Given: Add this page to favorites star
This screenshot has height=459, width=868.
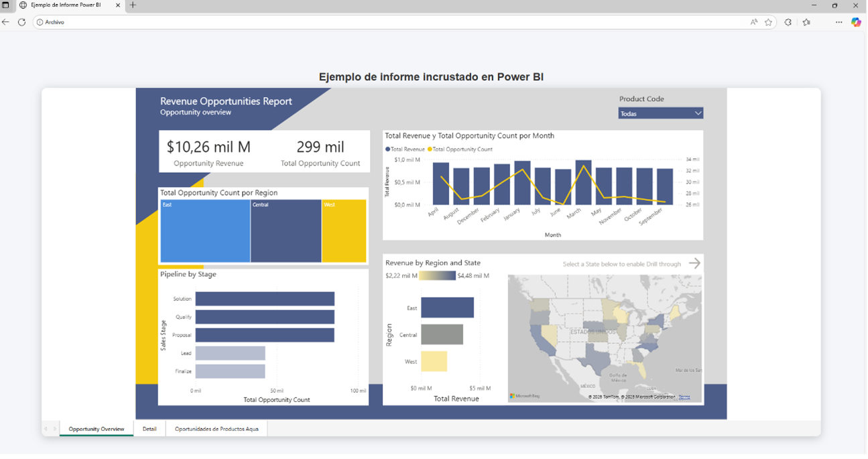Looking at the screenshot, I should [x=769, y=22].
